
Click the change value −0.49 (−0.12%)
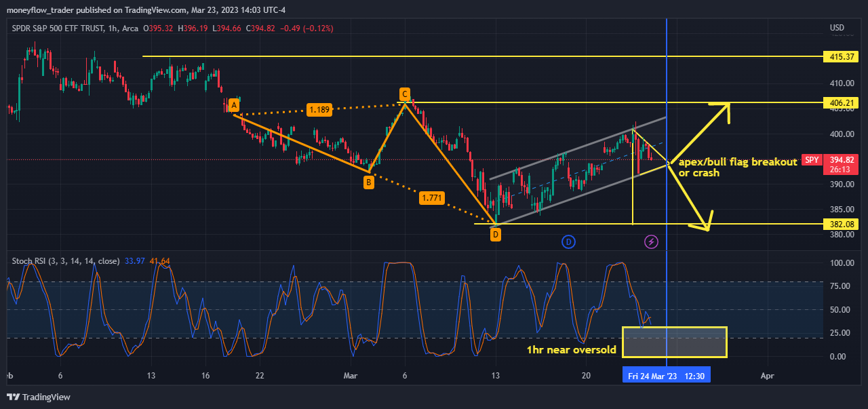coord(307,28)
